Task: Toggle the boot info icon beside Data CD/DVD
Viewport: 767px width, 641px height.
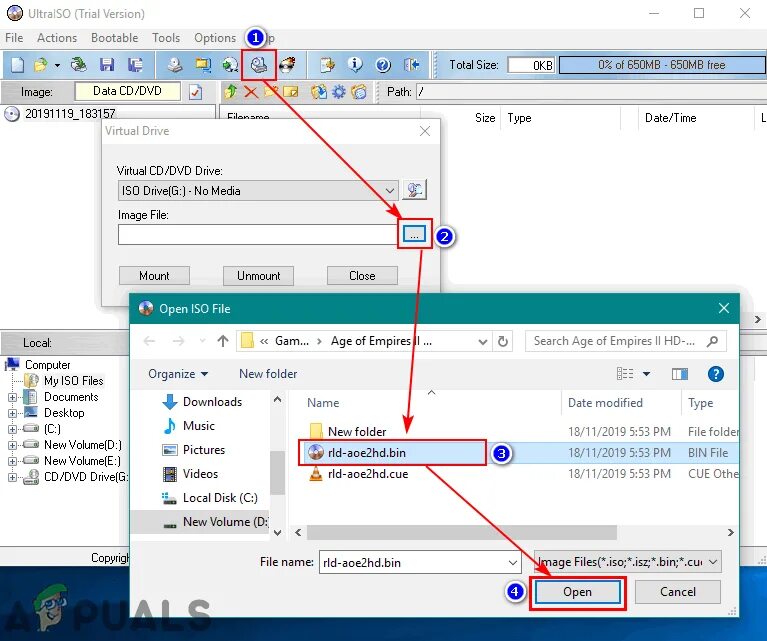Action: tap(196, 92)
